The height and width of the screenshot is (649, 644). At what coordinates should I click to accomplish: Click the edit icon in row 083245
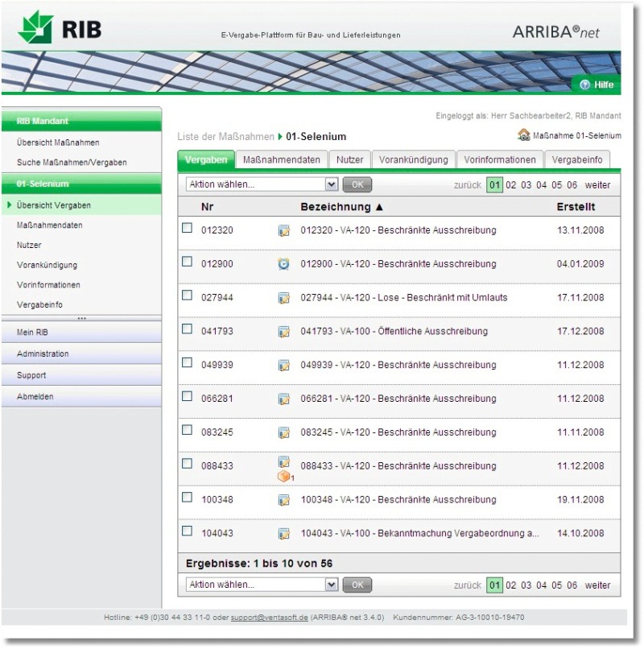pos(284,433)
